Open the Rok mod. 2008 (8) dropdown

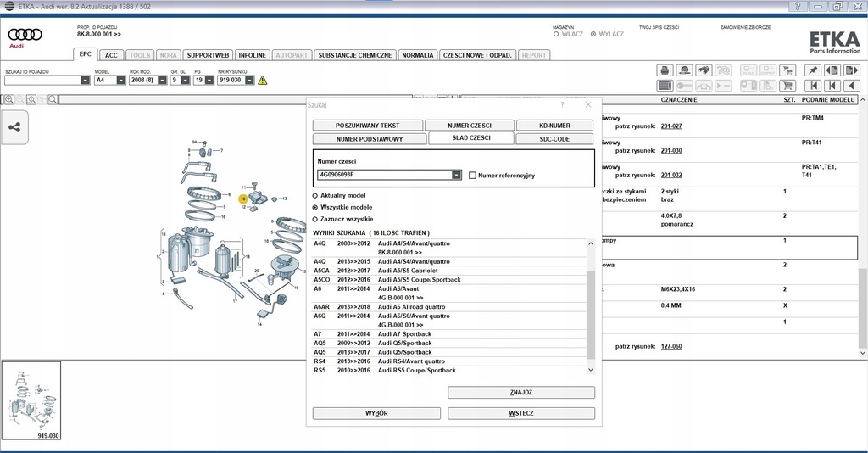pyautogui.click(x=162, y=81)
